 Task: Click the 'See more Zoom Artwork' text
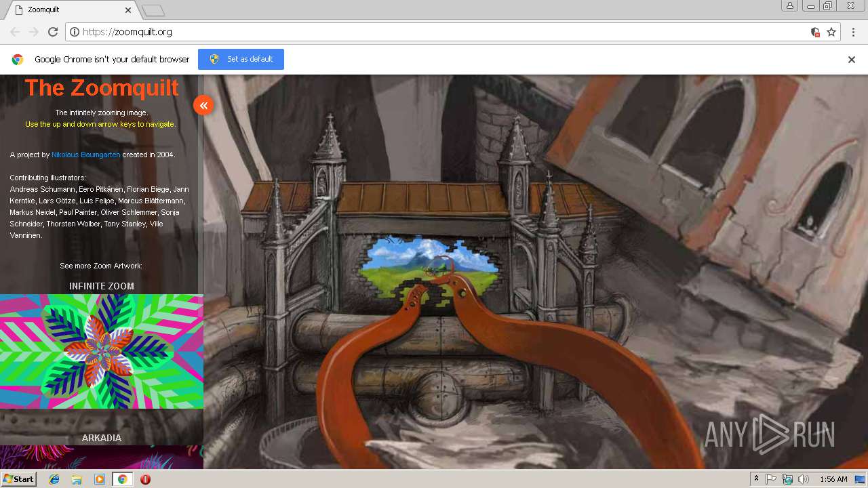pyautogui.click(x=101, y=266)
